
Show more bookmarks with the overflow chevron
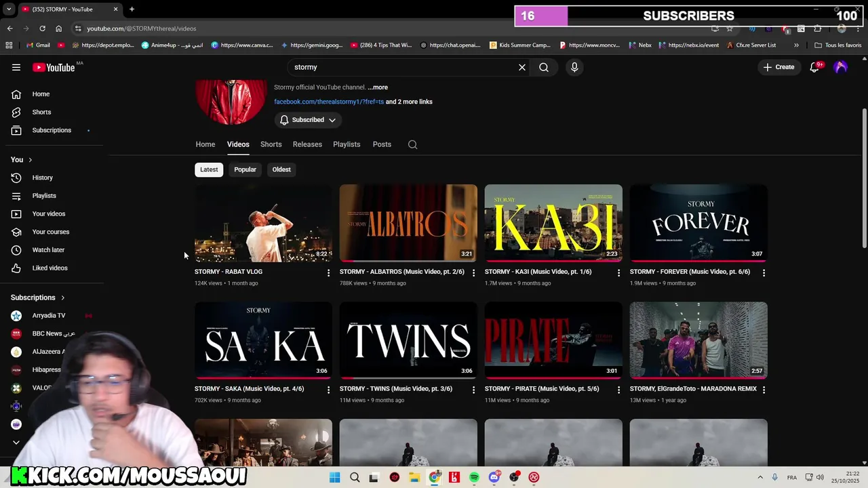coord(796,45)
